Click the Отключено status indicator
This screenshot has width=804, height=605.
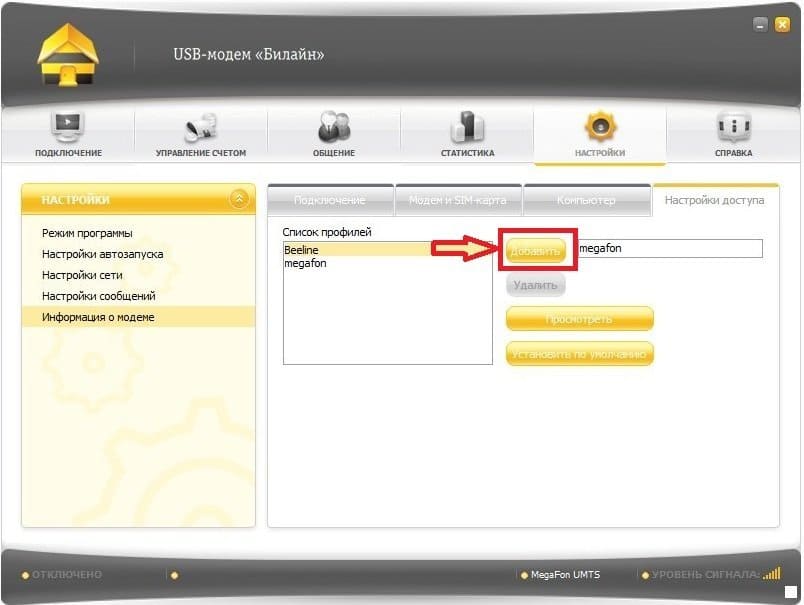[62, 575]
